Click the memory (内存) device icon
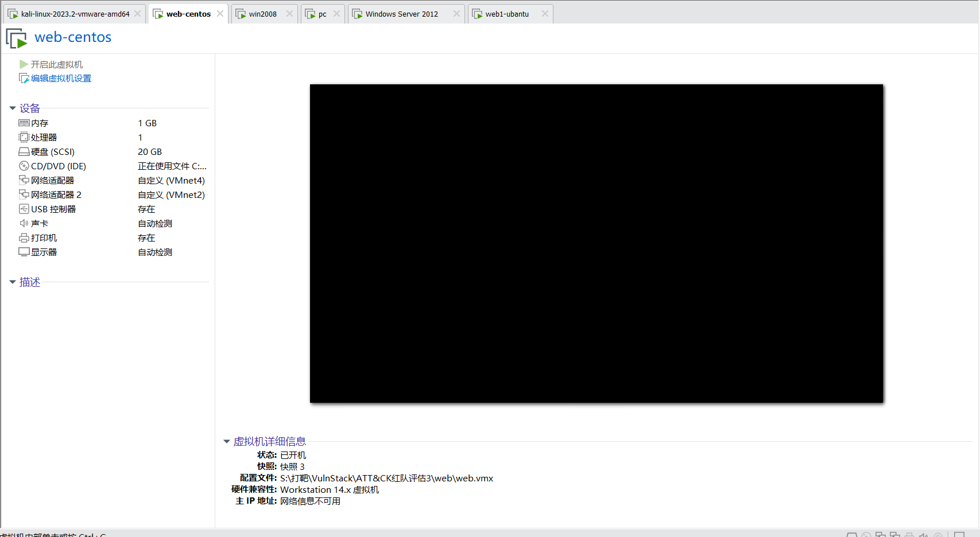This screenshot has height=537, width=980. [24, 123]
